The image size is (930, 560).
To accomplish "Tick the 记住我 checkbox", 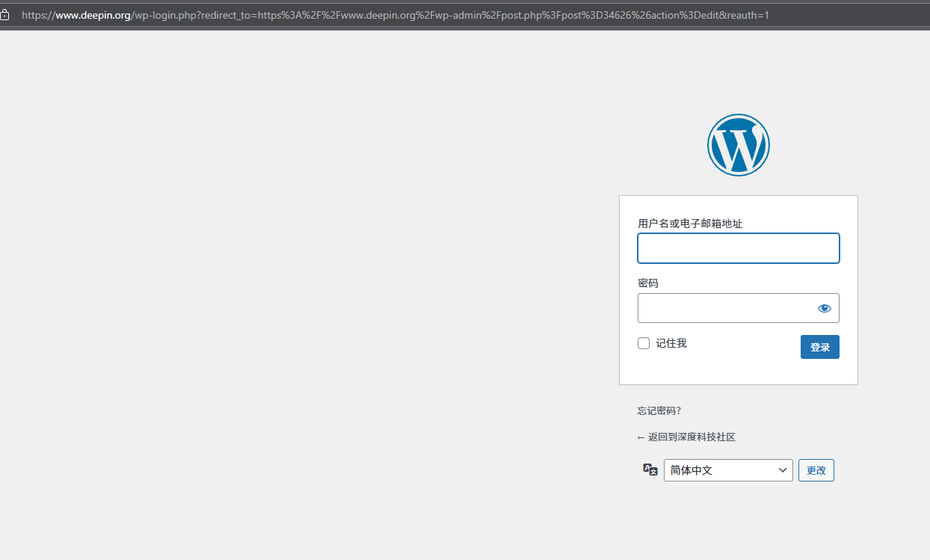I will point(644,343).
